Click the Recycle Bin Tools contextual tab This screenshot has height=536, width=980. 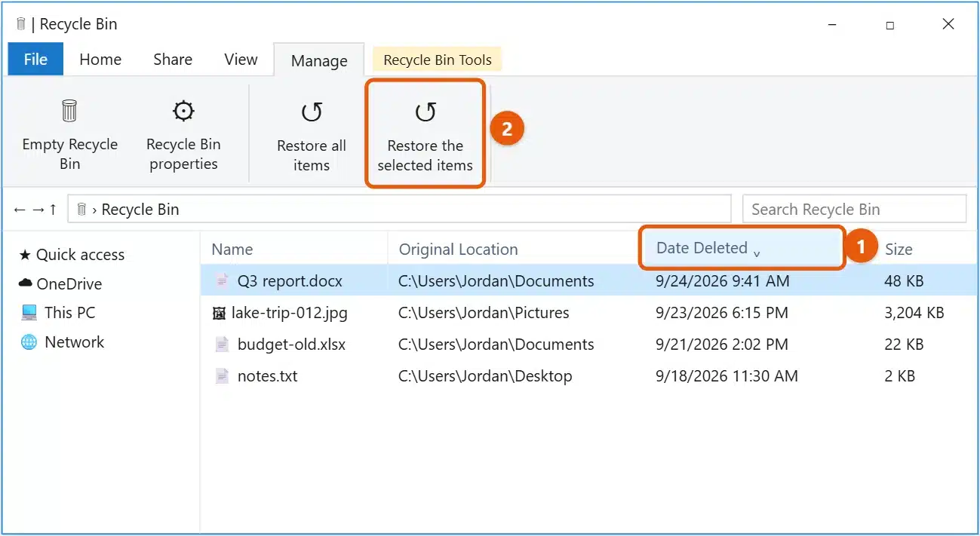438,60
